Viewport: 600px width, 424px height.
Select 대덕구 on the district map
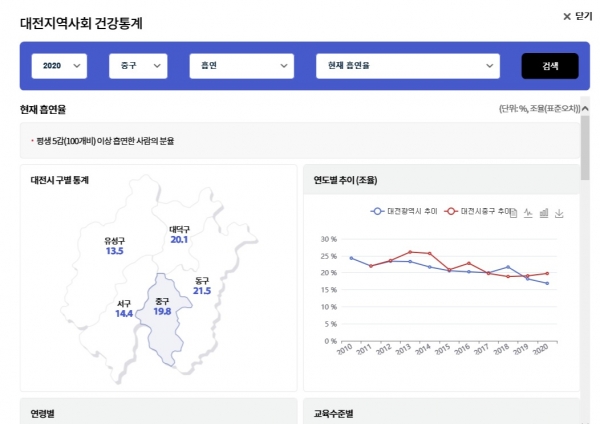179,235
